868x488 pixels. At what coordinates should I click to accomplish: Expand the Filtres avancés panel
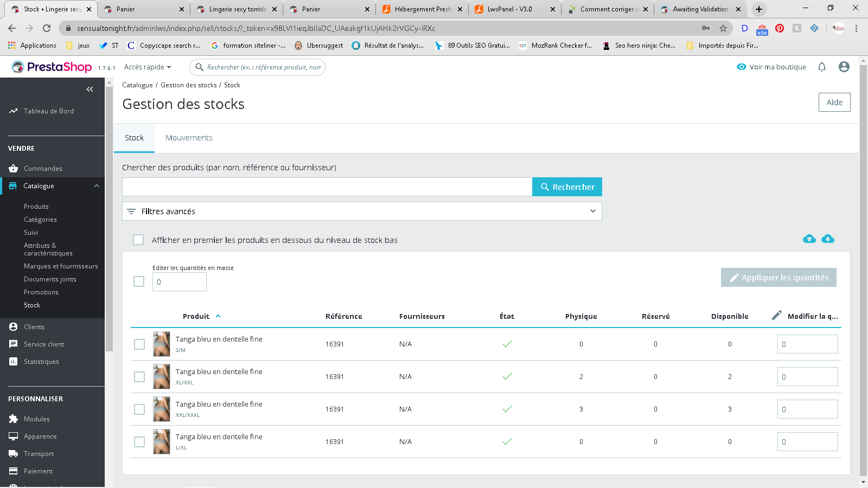(x=362, y=211)
